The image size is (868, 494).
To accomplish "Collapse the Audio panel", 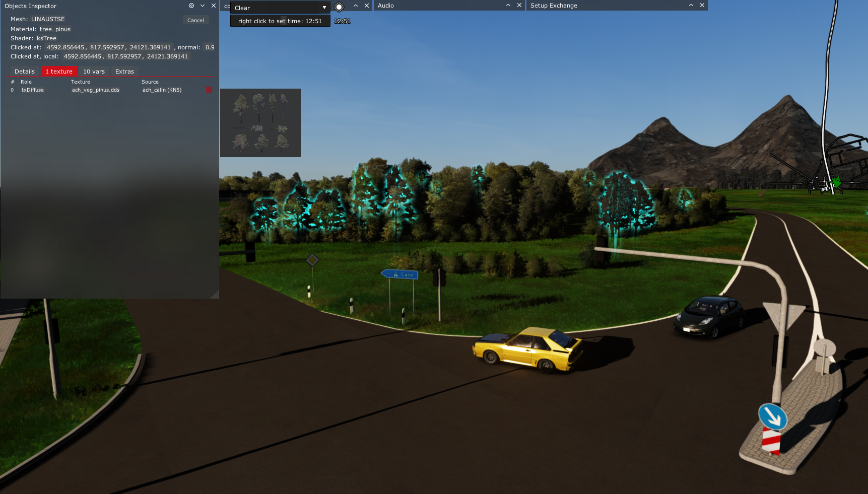I will [508, 6].
